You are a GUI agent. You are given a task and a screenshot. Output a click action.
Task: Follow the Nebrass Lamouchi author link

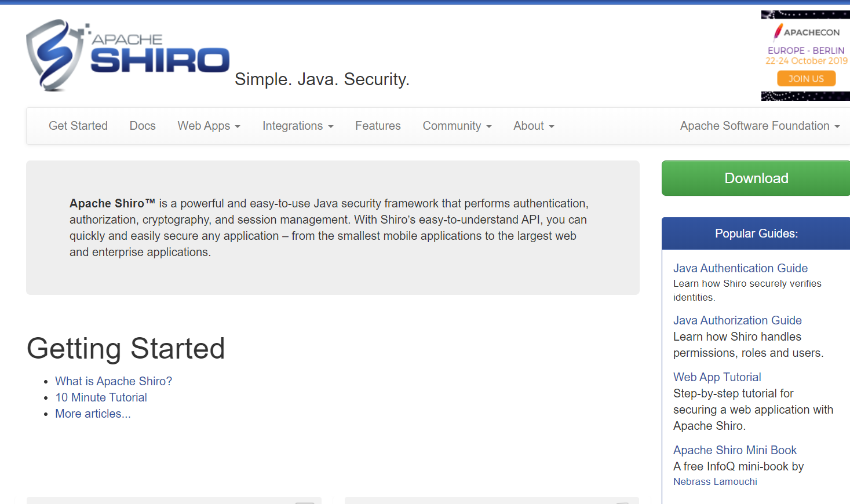[x=715, y=481]
